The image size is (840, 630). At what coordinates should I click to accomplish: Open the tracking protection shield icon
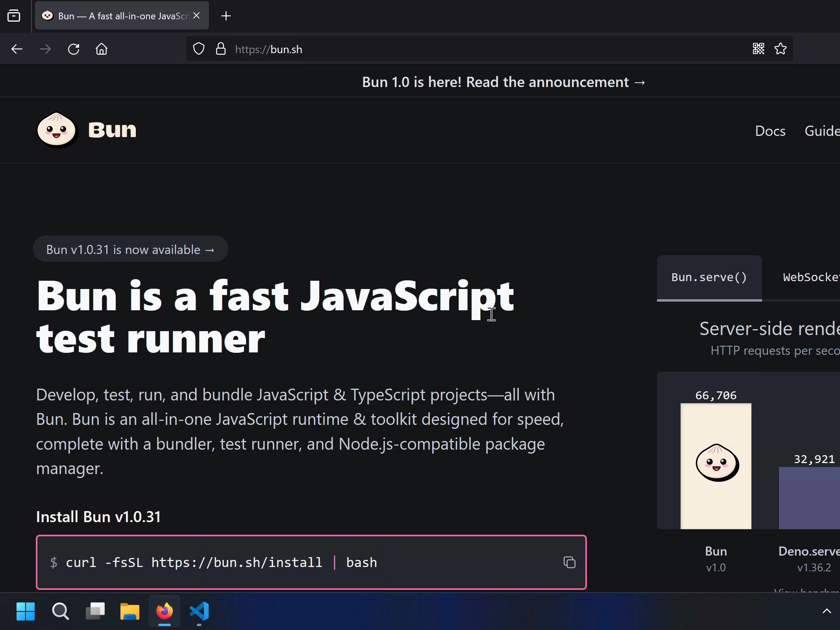199,49
